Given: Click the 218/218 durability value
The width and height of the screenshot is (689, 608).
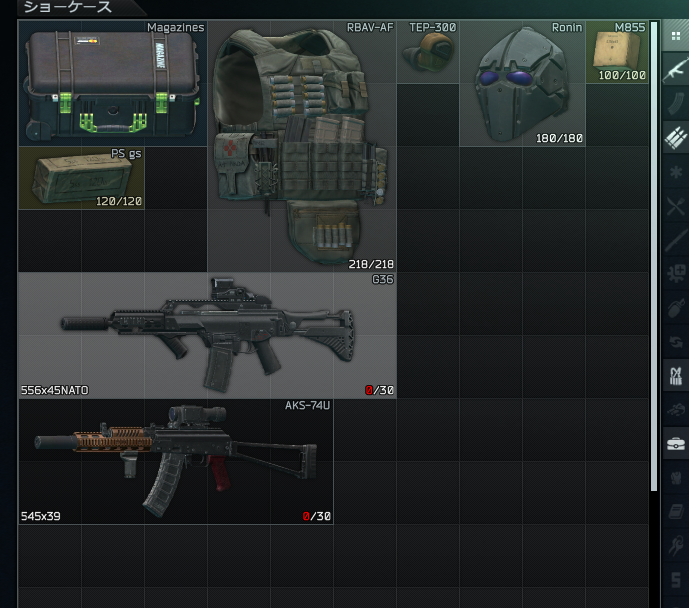Looking at the screenshot, I should [x=371, y=264].
